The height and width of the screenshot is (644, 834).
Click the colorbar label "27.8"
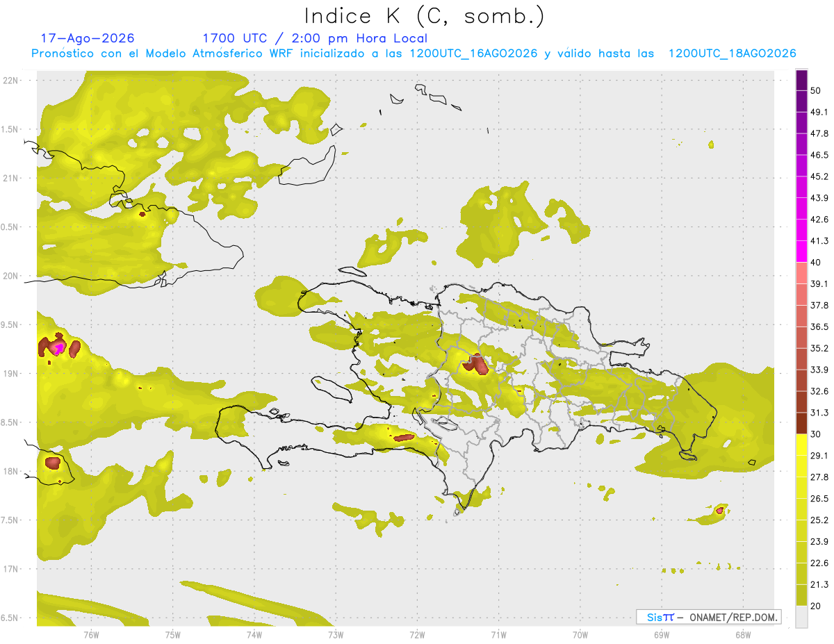point(819,477)
